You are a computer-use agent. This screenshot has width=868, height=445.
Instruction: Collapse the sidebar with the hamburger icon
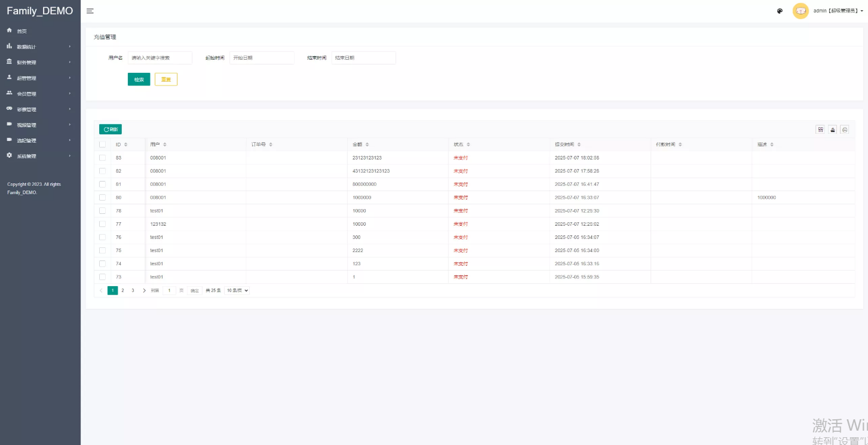(x=90, y=11)
